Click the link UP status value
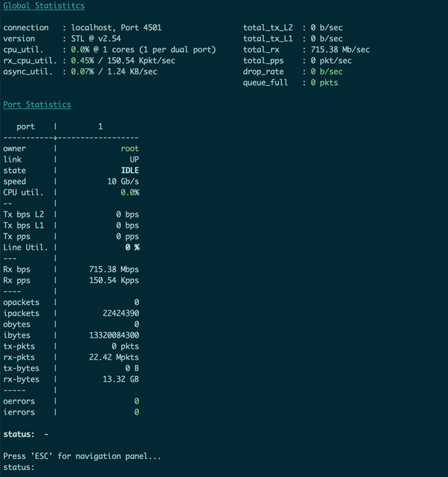 pos(134,160)
